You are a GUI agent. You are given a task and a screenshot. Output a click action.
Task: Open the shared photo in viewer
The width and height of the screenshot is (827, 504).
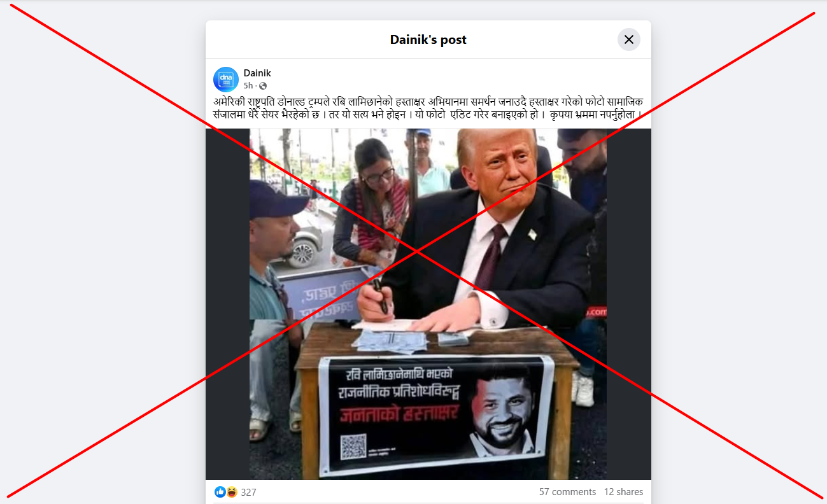click(x=428, y=304)
